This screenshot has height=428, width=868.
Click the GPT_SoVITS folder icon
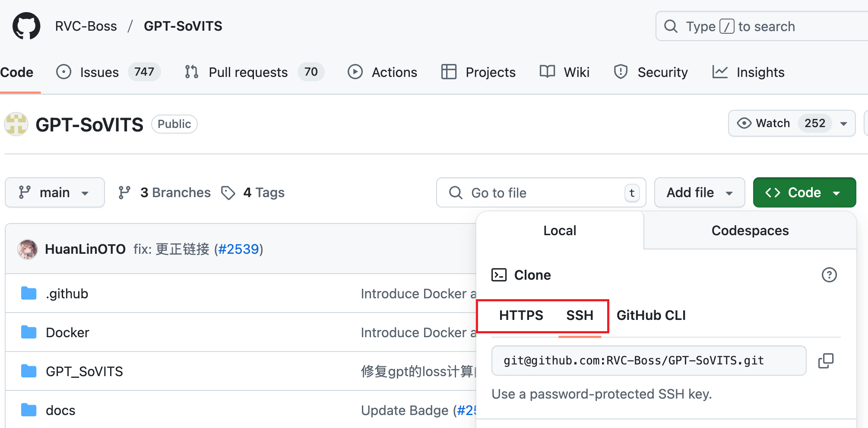(x=29, y=371)
